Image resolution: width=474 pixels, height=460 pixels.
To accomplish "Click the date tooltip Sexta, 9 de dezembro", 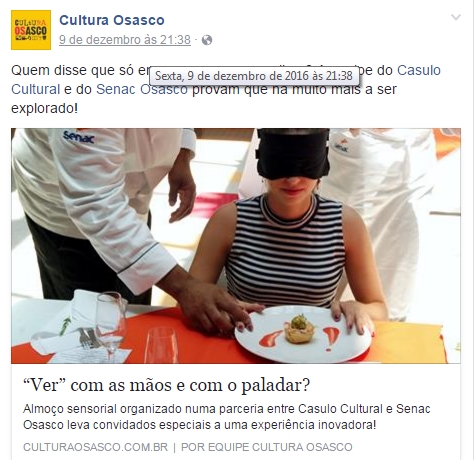I will (254, 76).
